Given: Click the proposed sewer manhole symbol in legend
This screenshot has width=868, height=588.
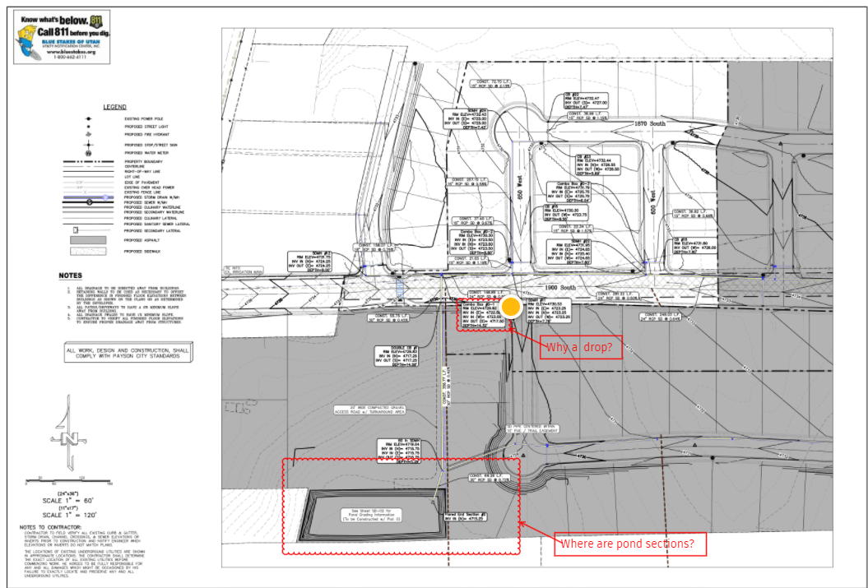Looking at the screenshot, I should point(89,201).
